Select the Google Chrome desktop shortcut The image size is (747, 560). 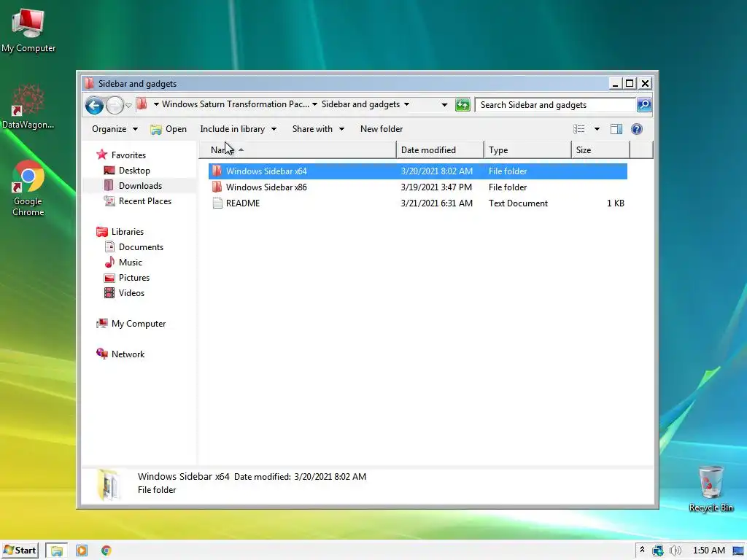(x=28, y=189)
